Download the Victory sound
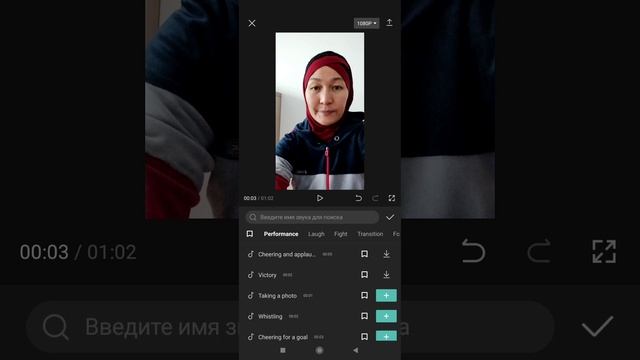 [386, 275]
